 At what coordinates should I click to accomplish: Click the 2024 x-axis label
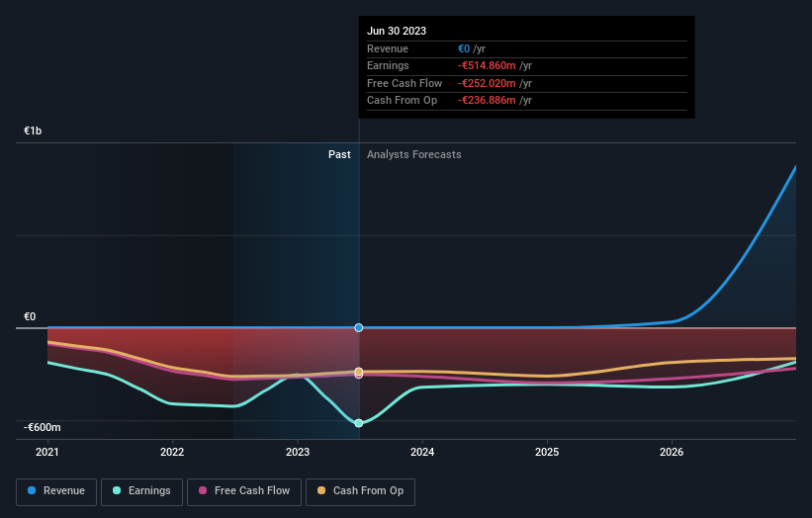422,452
